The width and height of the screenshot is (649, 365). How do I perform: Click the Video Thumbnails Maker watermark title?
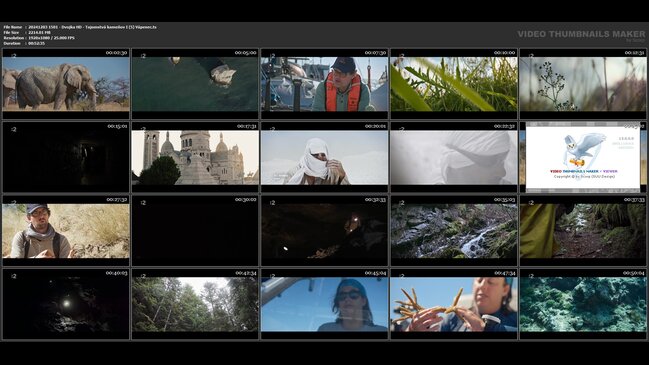(x=581, y=34)
